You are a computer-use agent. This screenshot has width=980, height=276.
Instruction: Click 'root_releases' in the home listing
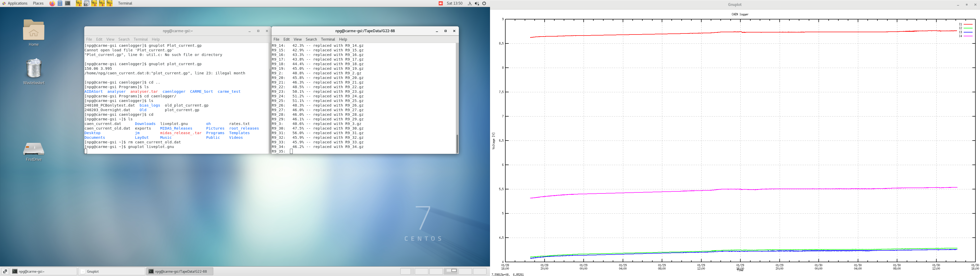pyautogui.click(x=244, y=129)
